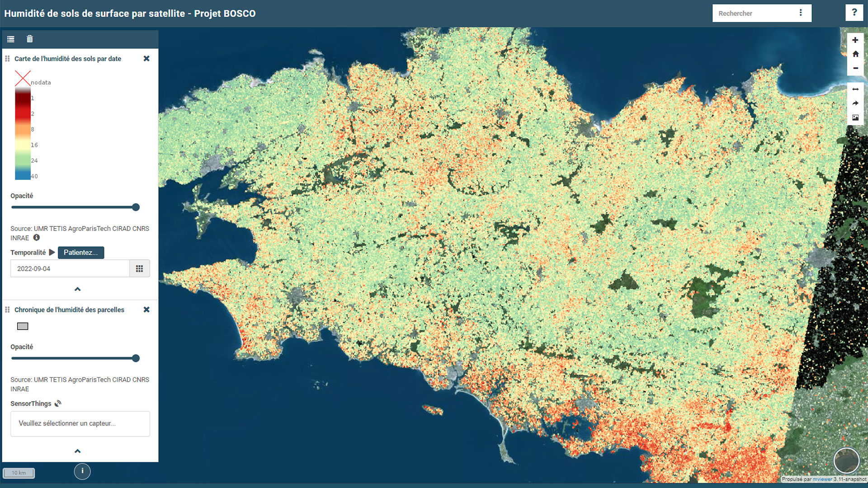Switch basemap using round thumbnail
This screenshot has width=868, height=488.
click(846, 460)
